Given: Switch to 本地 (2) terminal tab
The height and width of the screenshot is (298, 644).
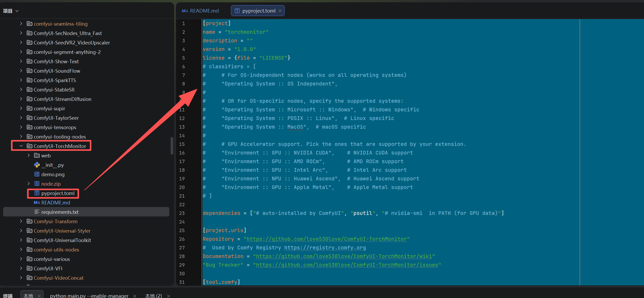Looking at the screenshot, I should 153,296.
